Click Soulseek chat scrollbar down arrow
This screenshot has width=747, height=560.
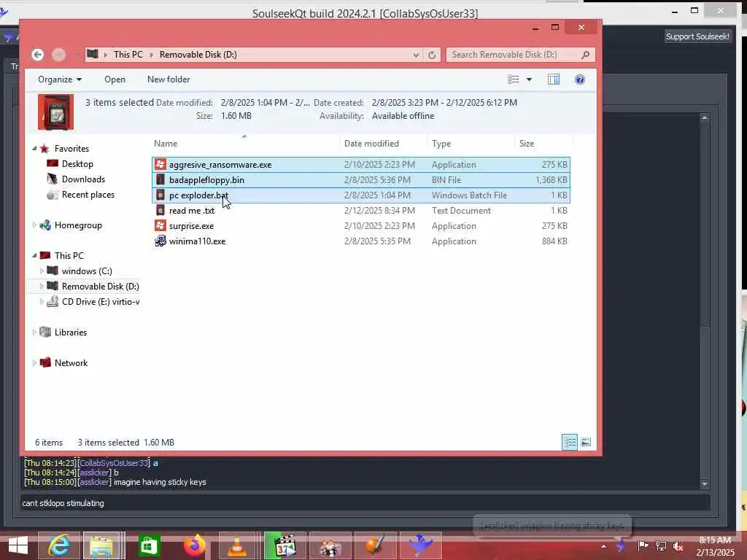(705, 484)
